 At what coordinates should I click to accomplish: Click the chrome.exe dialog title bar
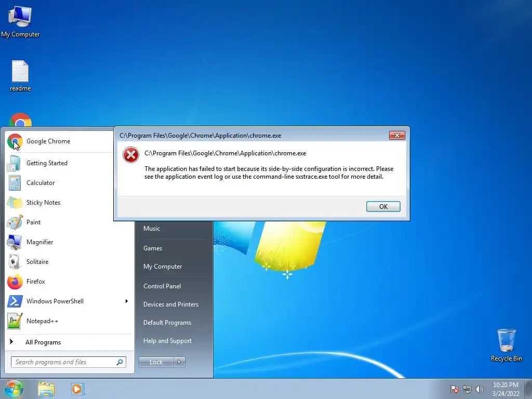[x=251, y=136]
